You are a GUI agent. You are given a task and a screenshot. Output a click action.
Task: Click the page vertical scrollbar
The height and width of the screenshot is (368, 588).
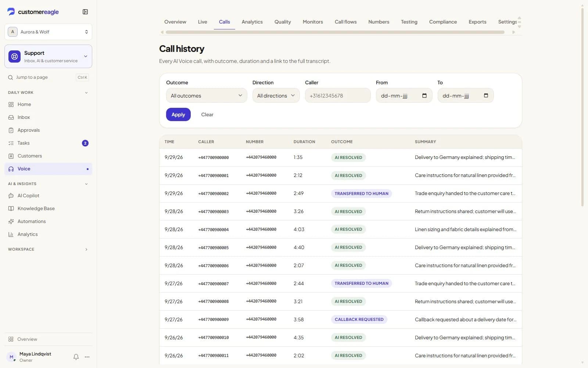pos(582,107)
